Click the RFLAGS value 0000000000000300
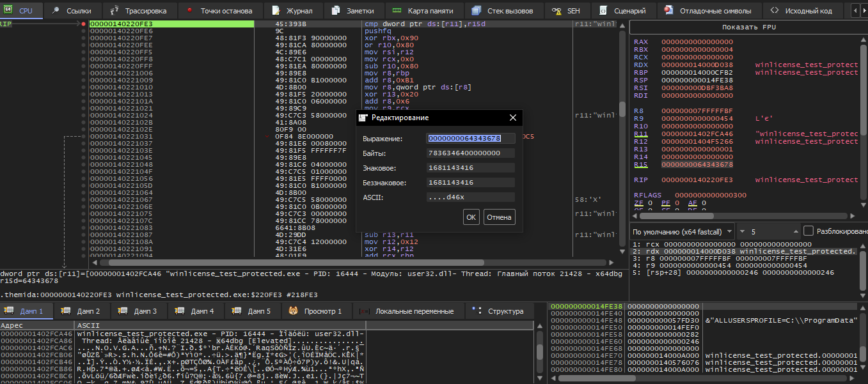Screen dimensions: 868x384 [x=710, y=196]
